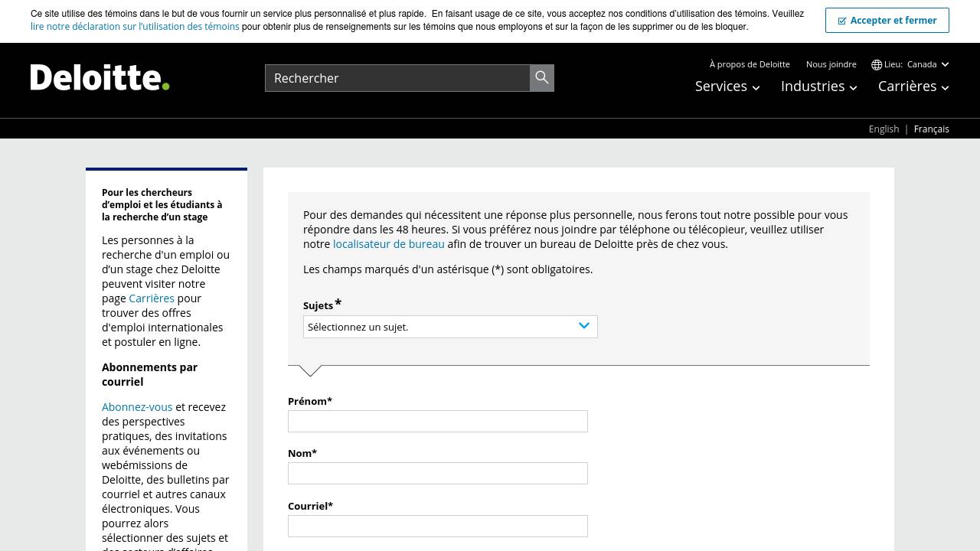
Task: Focus the Rechercher search field
Action: pos(397,77)
